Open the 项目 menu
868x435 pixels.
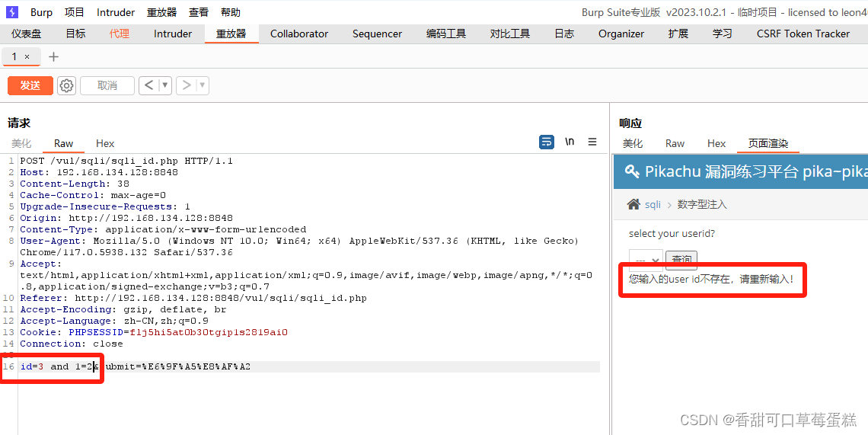pos(75,12)
